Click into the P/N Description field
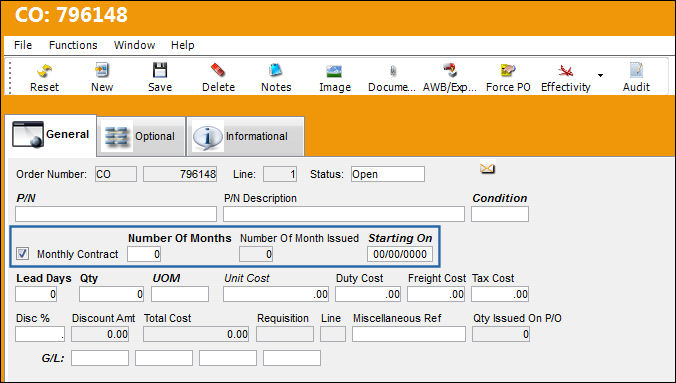This screenshot has height=383, width=676. (344, 214)
